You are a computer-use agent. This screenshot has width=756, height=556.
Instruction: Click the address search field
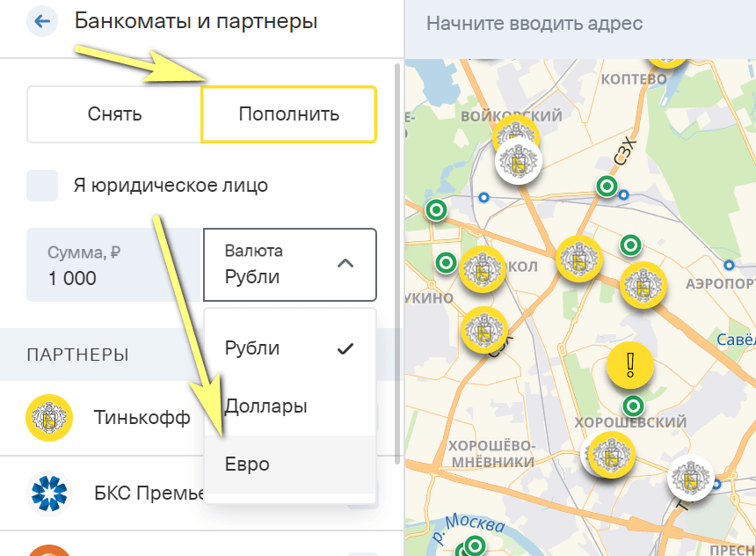pos(580,23)
